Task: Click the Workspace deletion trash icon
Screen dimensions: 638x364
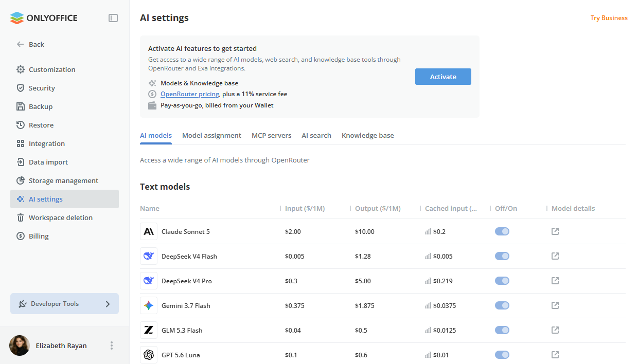Action: (x=21, y=217)
